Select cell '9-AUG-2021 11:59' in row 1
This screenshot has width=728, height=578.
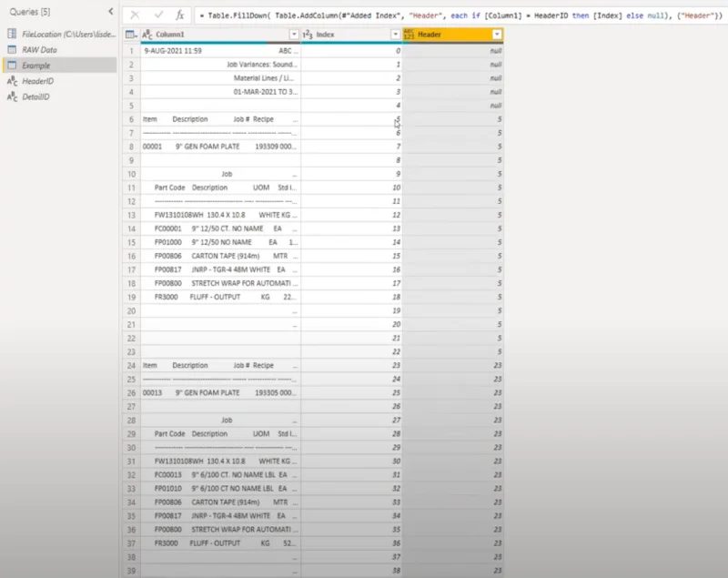coord(220,51)
